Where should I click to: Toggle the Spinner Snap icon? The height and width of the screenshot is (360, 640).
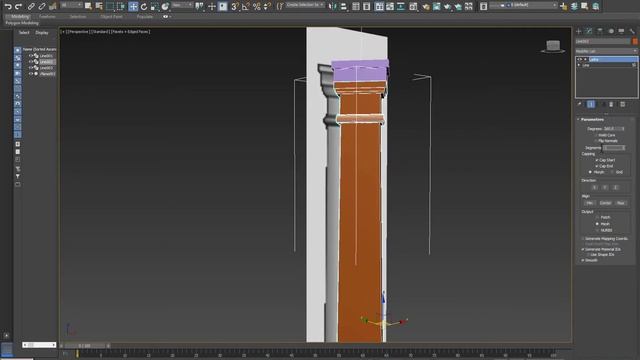pos(267,6)
